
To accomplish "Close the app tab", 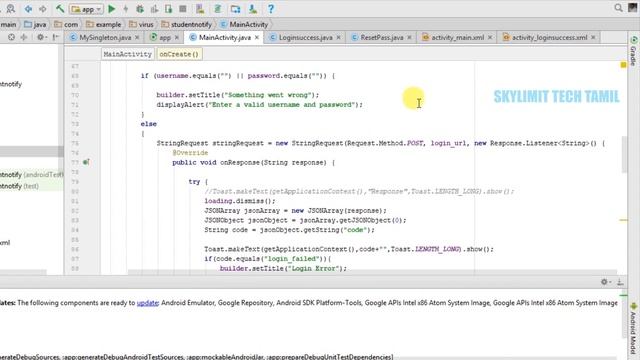I will (177, 38).
